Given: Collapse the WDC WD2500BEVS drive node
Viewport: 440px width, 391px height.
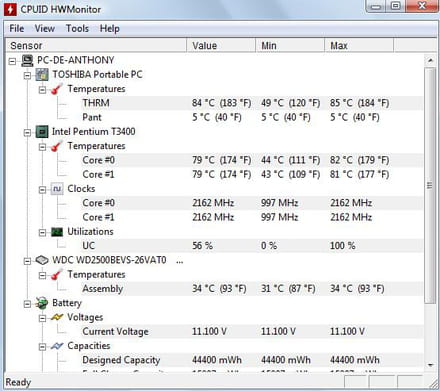Looking at the screenshot, I should [x=27, y=261].
